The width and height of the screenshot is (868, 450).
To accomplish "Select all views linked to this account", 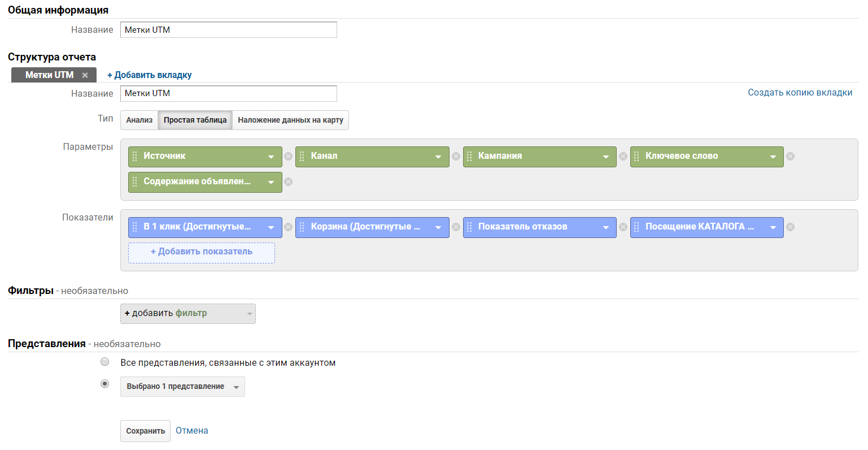I will tap(104, 362).
